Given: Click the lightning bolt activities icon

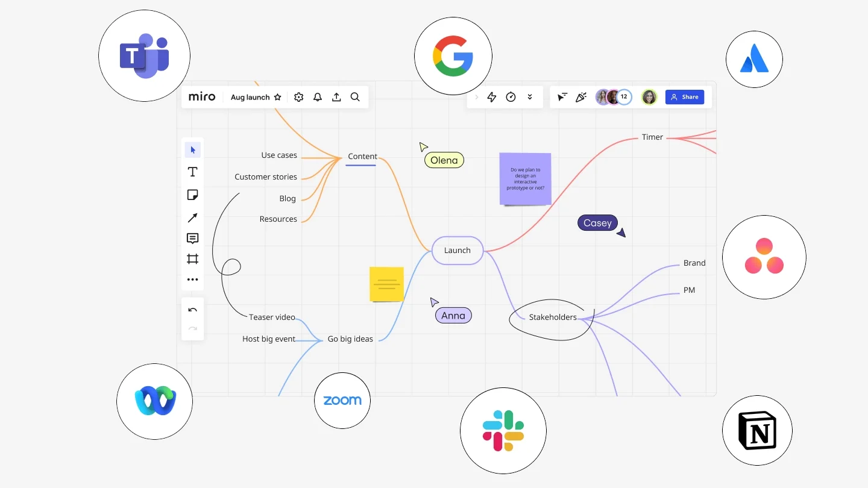Looking at the screenshot, I should (x=492, y=97).
